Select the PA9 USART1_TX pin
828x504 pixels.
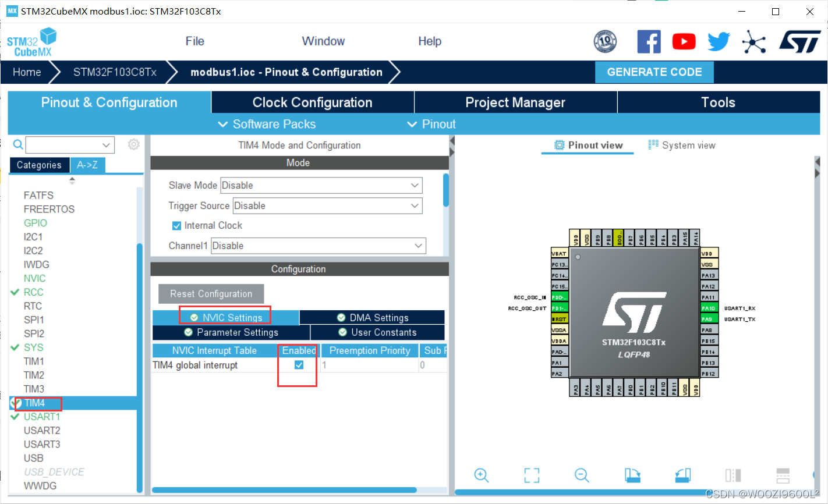709,319
